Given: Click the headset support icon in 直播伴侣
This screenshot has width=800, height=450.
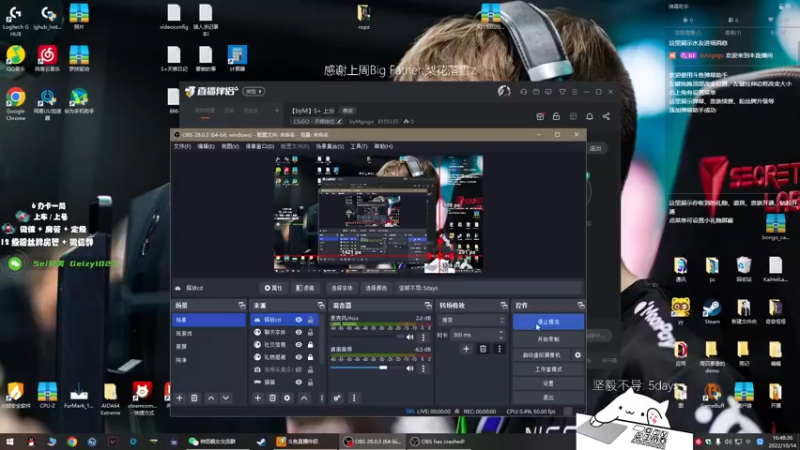Looking at the screenshot, I should 523,92.
